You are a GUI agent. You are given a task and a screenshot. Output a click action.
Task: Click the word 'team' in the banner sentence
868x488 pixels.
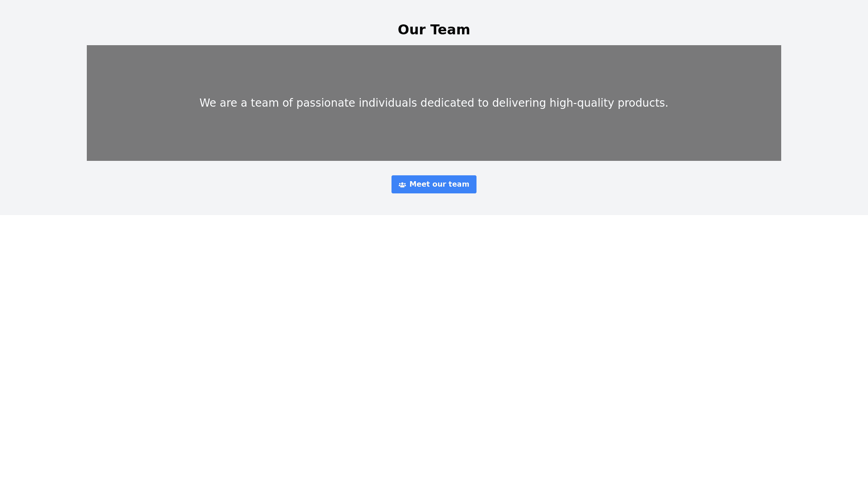(264, 103)
